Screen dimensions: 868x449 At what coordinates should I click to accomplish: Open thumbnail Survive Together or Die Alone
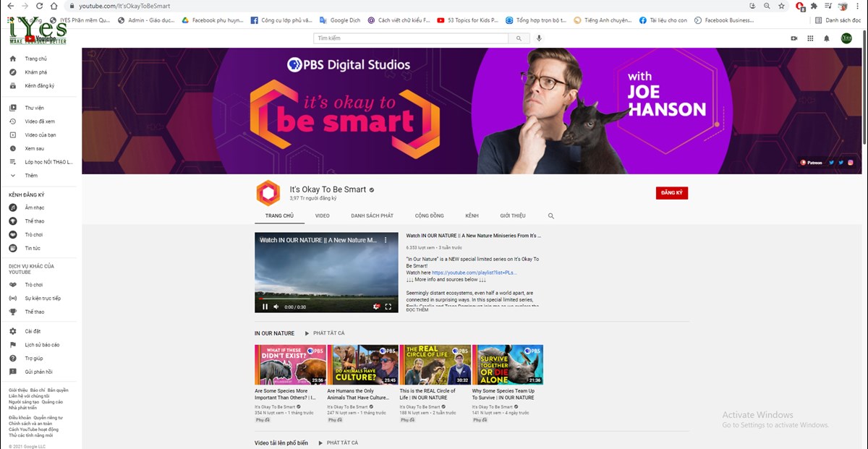click(508, 364)
